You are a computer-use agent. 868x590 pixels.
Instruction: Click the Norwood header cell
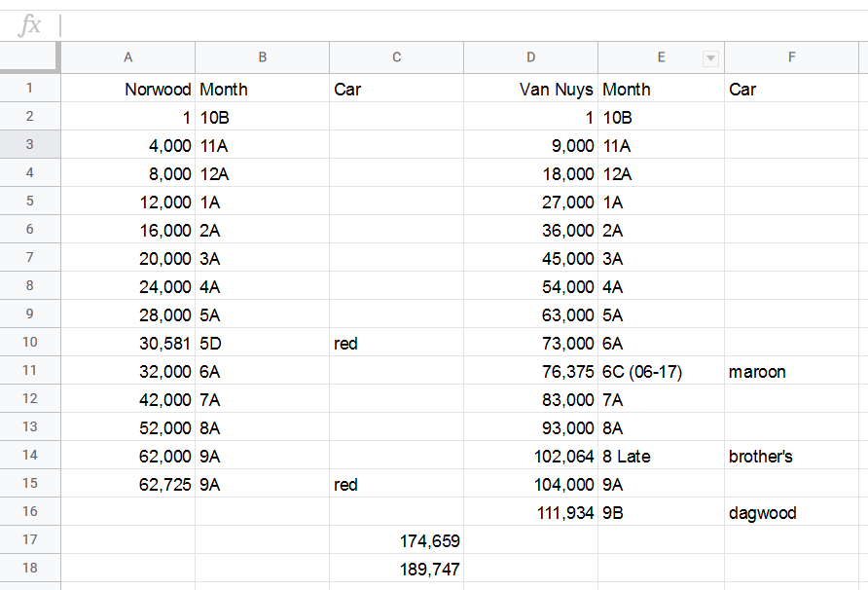pyautogui.click(x=128, y=90)
